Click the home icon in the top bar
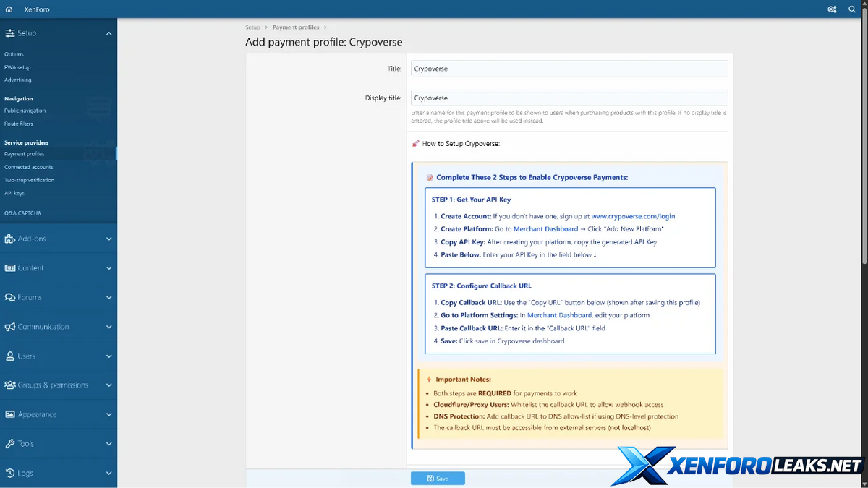The height and width of the screenshot is (488, 868). [x=9, y=9]
